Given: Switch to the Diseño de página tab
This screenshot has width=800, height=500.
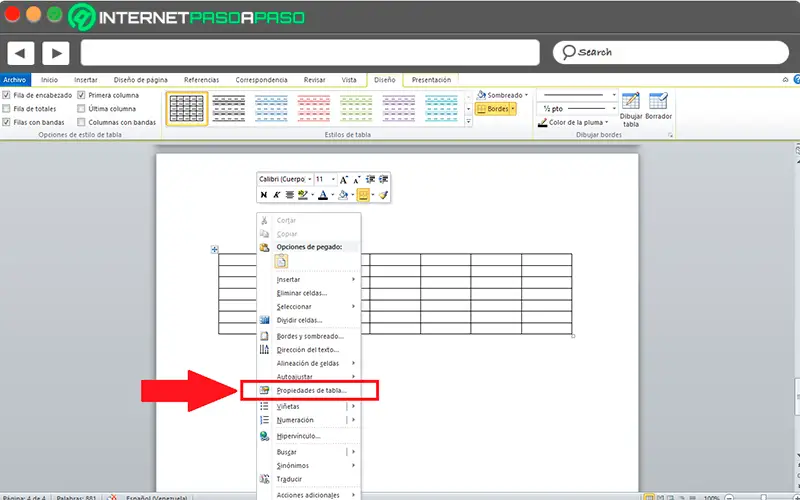Looking at the screenshot, I should click(141, 80).
